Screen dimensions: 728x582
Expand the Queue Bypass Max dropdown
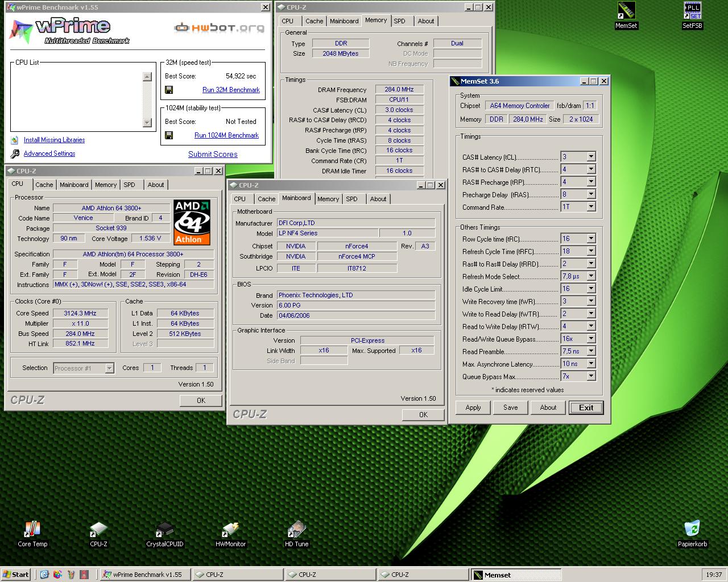click(591, 376)
